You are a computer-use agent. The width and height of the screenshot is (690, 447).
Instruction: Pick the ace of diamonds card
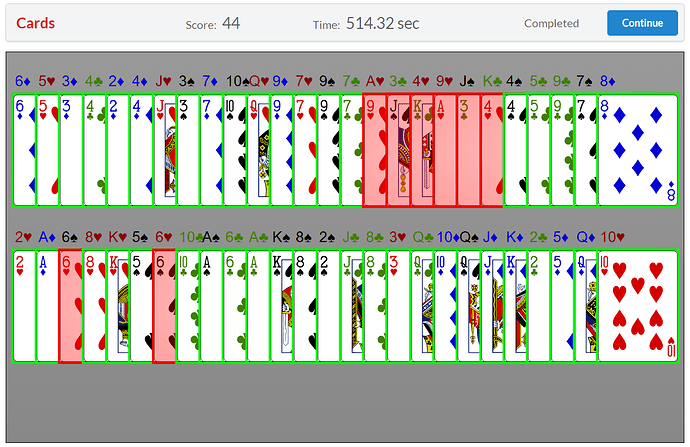coord(48,306)
